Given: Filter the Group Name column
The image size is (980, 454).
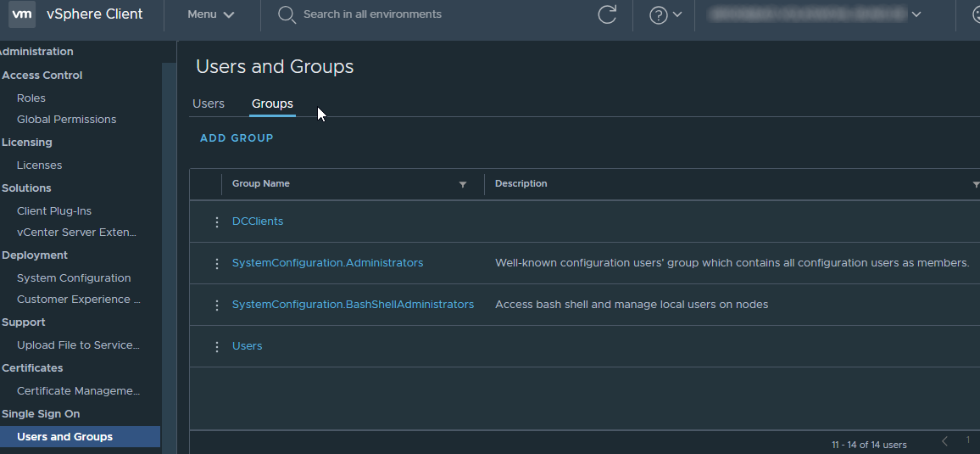Looking at the screenshot, I should (x=463, y=184).
